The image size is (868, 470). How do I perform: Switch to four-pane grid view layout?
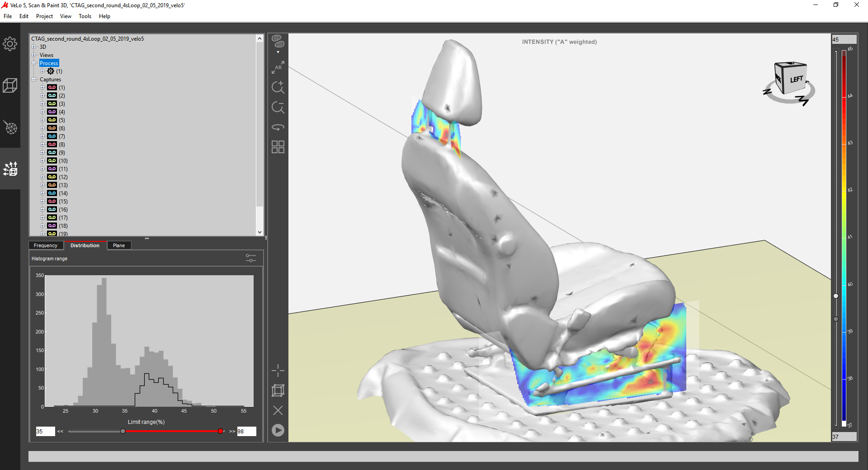tap(278, 147)
